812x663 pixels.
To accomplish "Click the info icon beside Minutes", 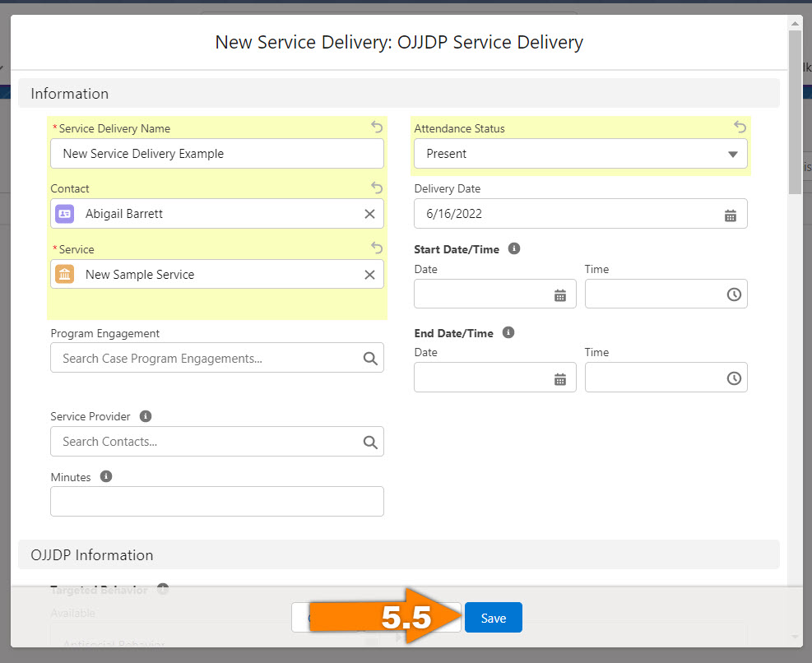I will coord(106,475).
